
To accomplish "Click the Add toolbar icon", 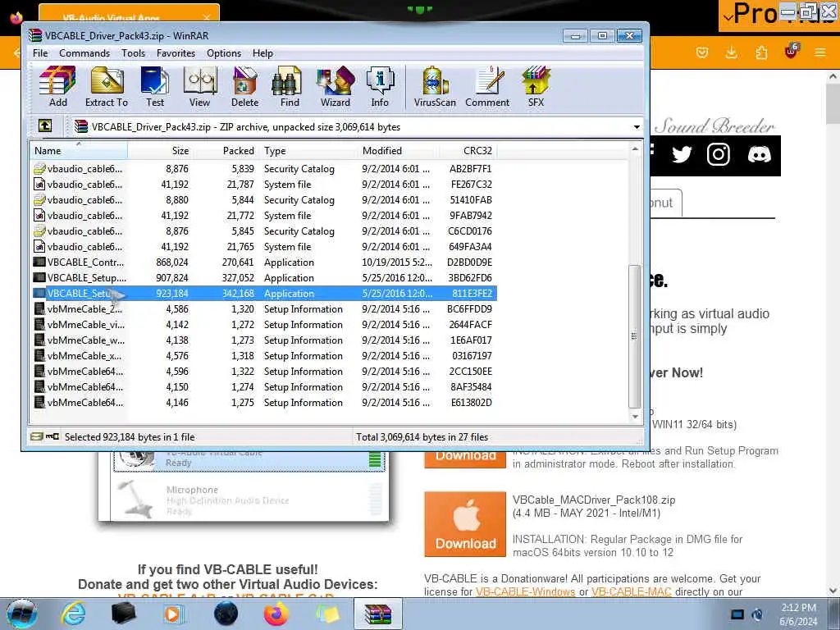I will [x=57, y=87].
